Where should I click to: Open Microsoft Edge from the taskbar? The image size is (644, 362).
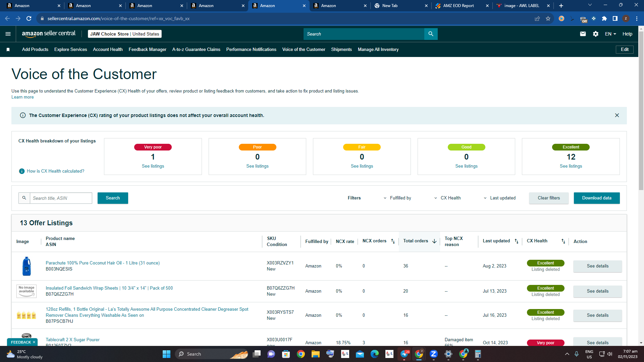[x=375, y=354]
